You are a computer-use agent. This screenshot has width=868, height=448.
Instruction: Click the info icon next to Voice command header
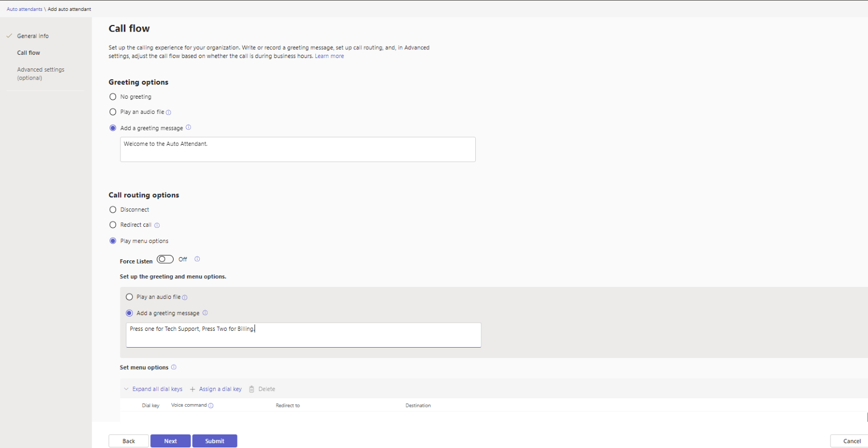[x=210, y=406]
